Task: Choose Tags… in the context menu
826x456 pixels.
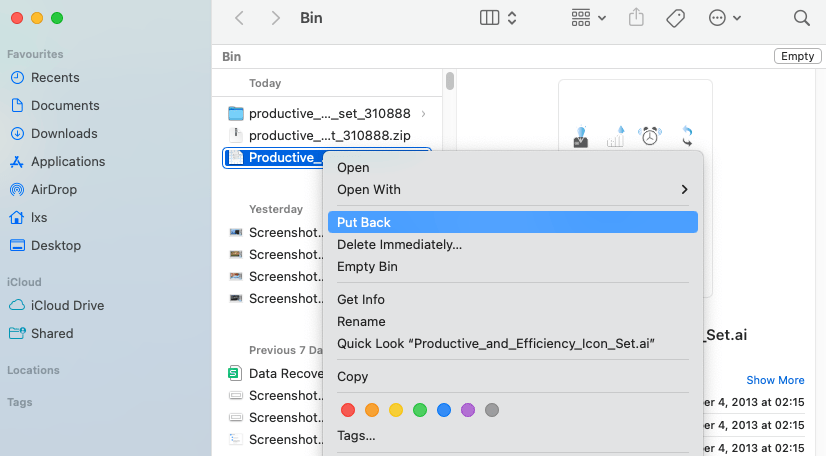Action: coord(513,435)
